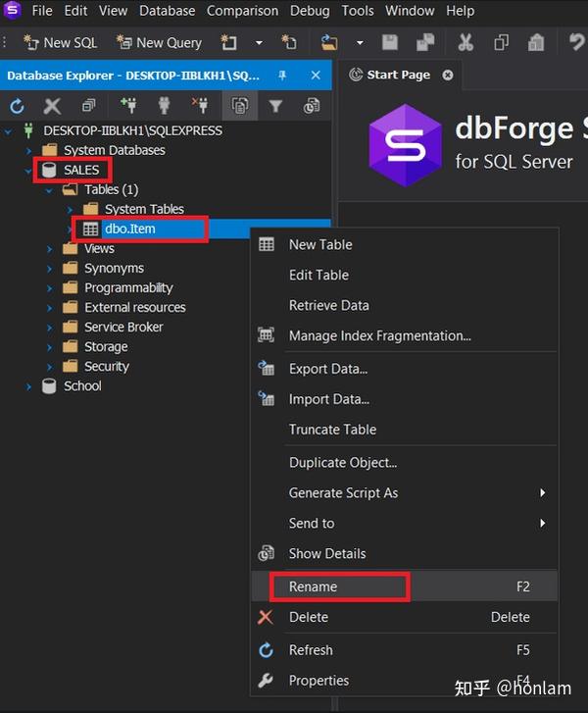
Task: Click the Save icon in toolbar
Action: (390, 43)
